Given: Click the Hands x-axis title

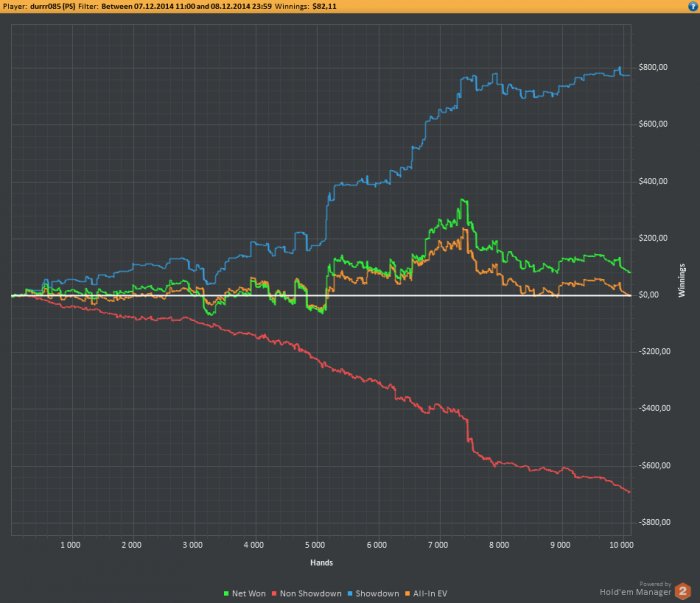Looking at the screenshot, I should [321, 563].
